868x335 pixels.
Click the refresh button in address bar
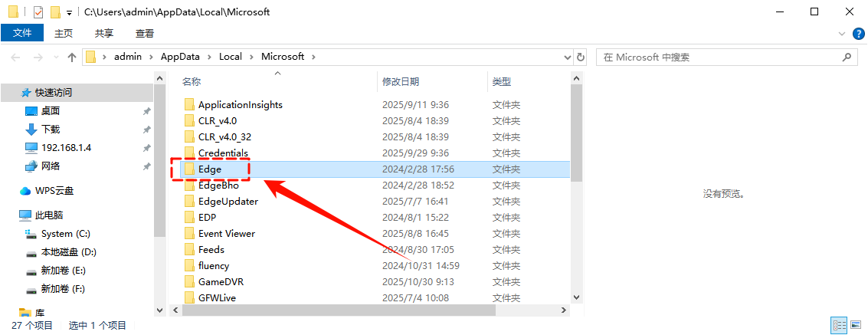point(580,57)
